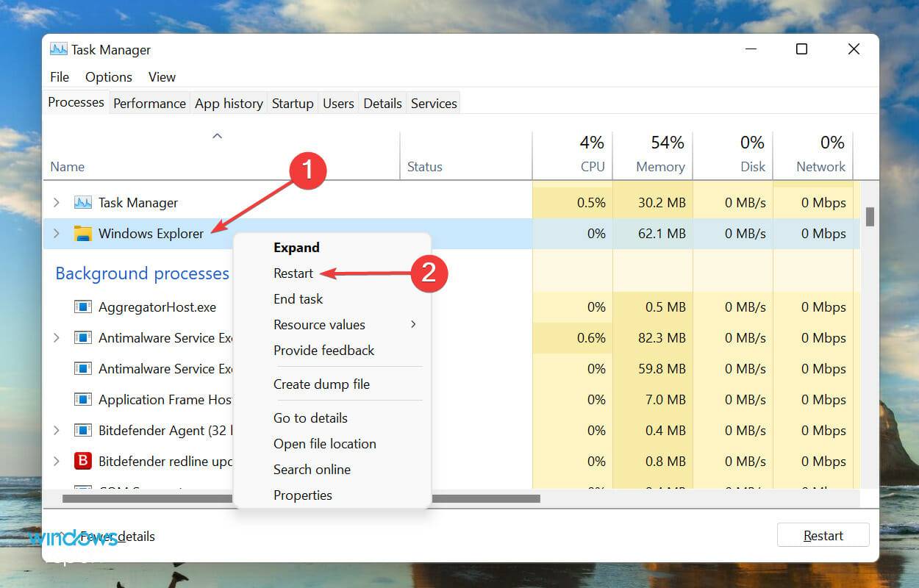Screen dimensions: 919x588
Task: Select the Application Frame Host icon
Action: (x=83, y=399)
